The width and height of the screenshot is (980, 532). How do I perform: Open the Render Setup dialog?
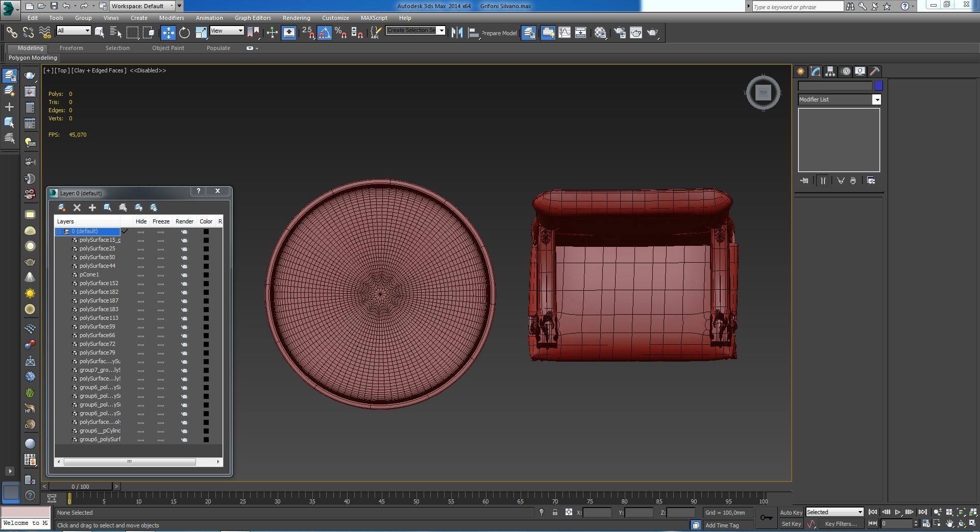click(619, 33)
